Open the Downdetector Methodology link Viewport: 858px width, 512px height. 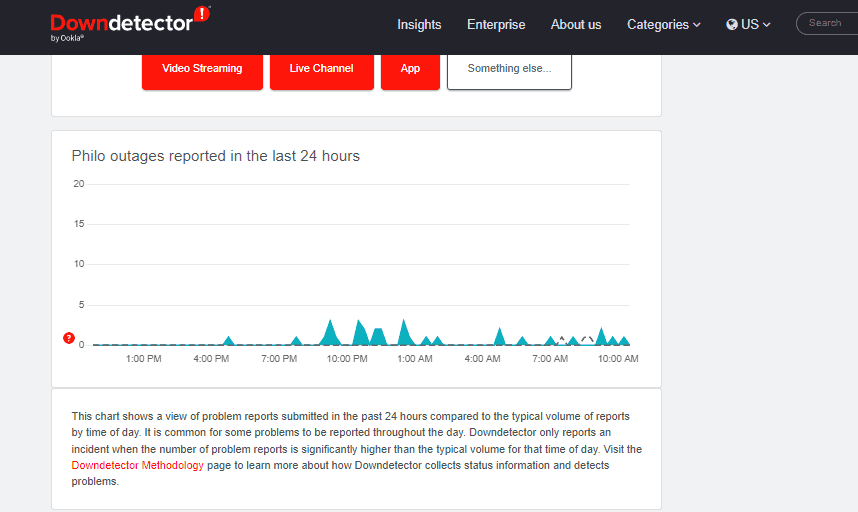[137, 466]
